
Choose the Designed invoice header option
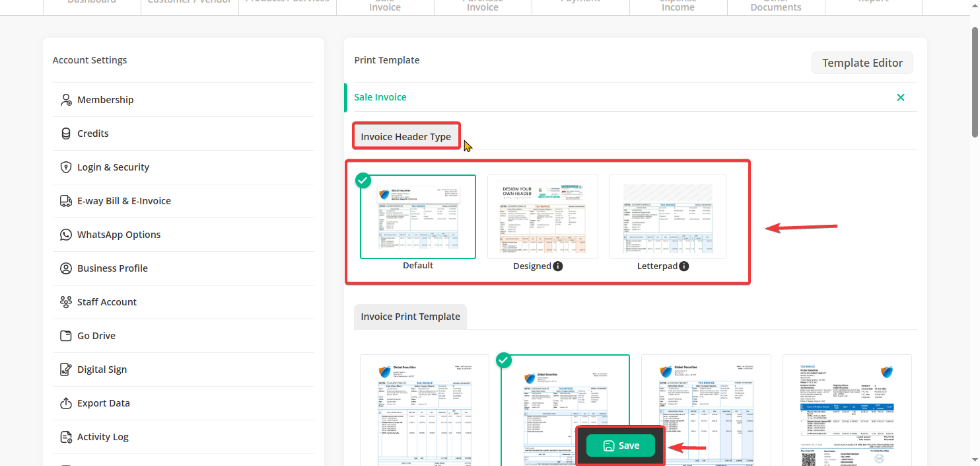[x=542, y=217]
